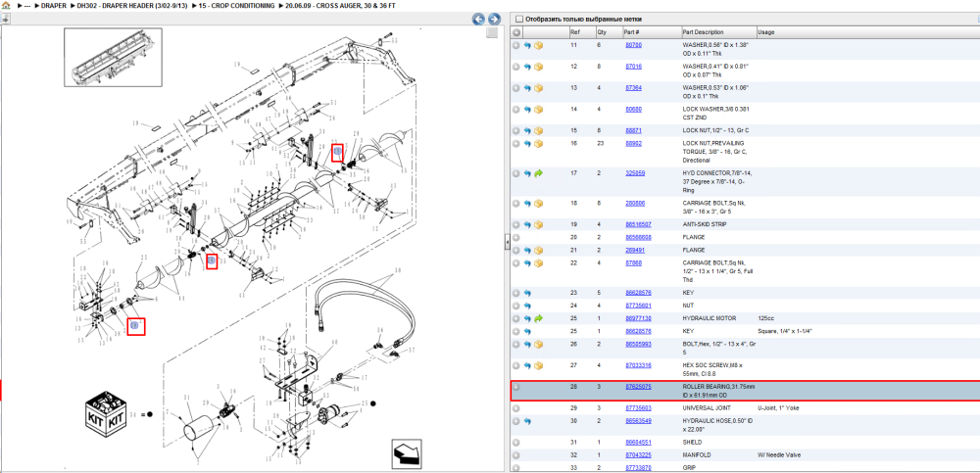This screenshot has width=980, height=473.
Task: Show the next illustration with right arrow
Action: coord(494,19)
